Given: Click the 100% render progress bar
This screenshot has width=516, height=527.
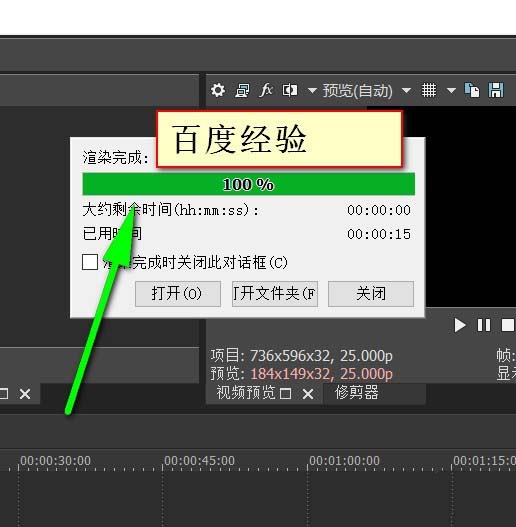Looking at the screenshot, I should (248, 184).
